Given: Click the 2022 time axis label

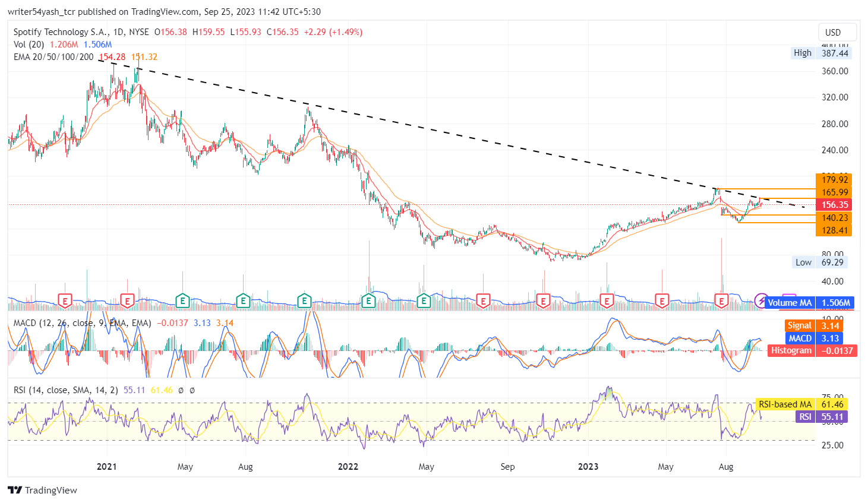Looking at the screenshot, I should point(348,467).
